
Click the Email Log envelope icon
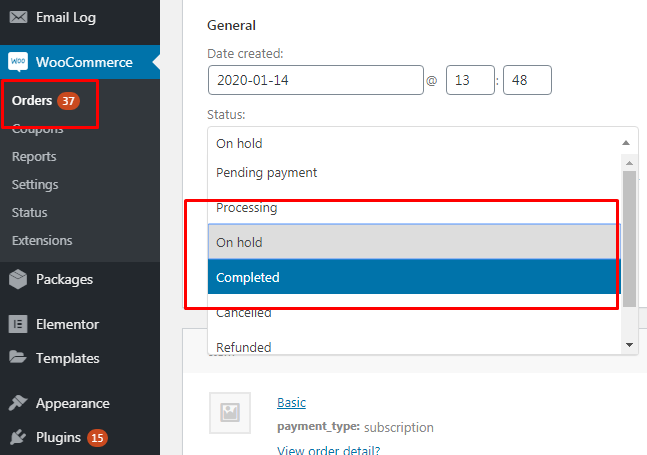click(18, 17)
